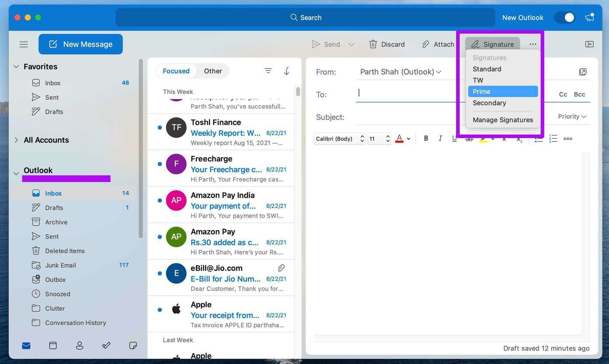
Task: Open message in new window icon
Action: (x=583, y=72)
